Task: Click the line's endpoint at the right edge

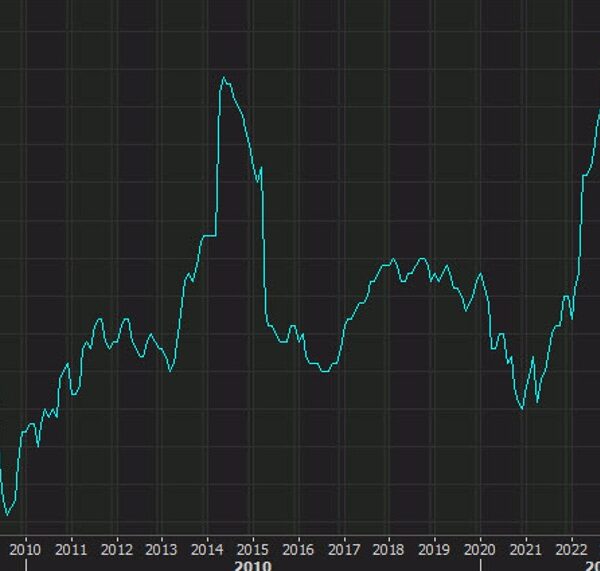Action: click(x=598, y=114)
